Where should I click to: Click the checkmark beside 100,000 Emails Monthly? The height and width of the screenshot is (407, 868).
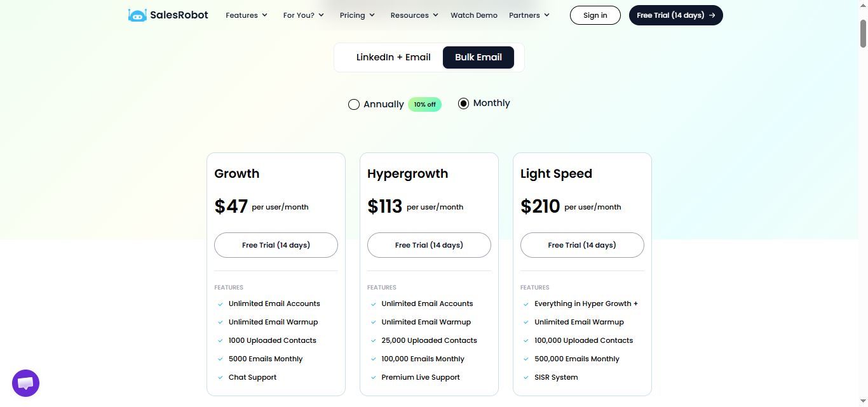pyautogui.click(x=374, y=359)
